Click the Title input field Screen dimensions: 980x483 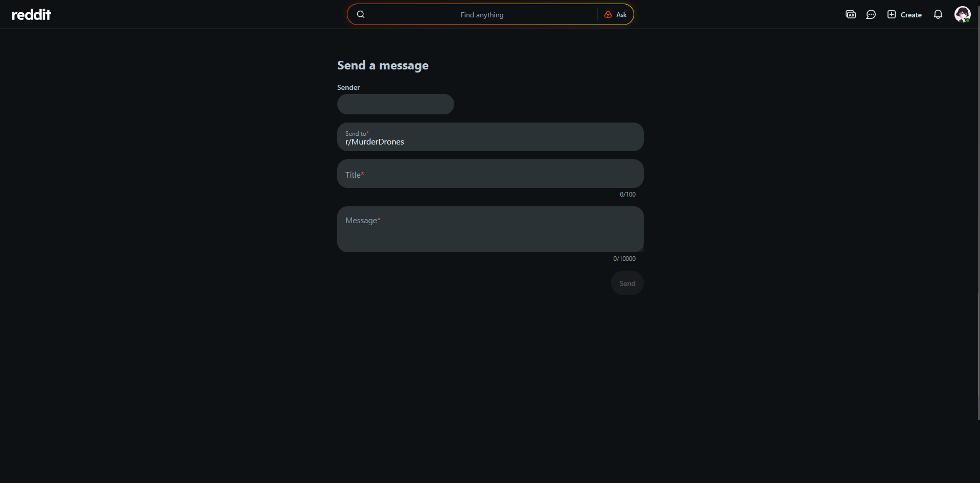pos(490,174)
